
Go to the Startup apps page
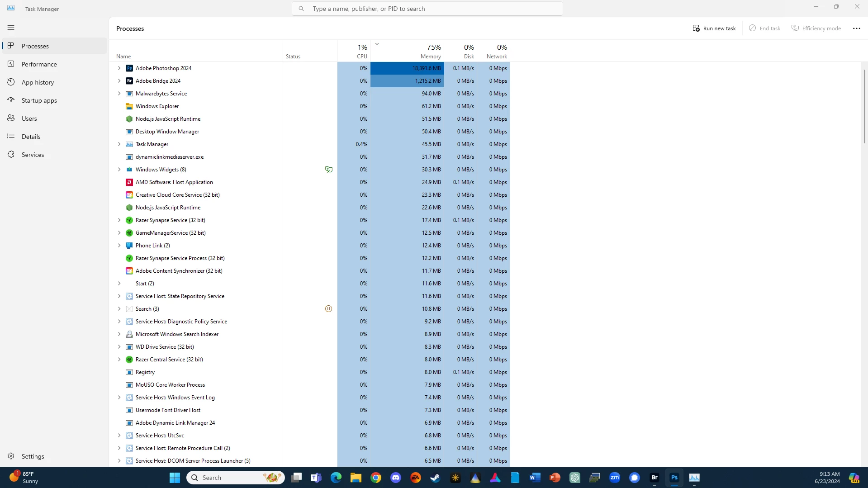coord(54,100)
